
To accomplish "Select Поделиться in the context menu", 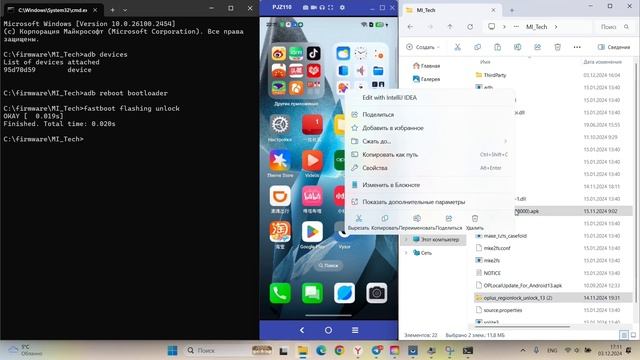I will tap(378, 115).
